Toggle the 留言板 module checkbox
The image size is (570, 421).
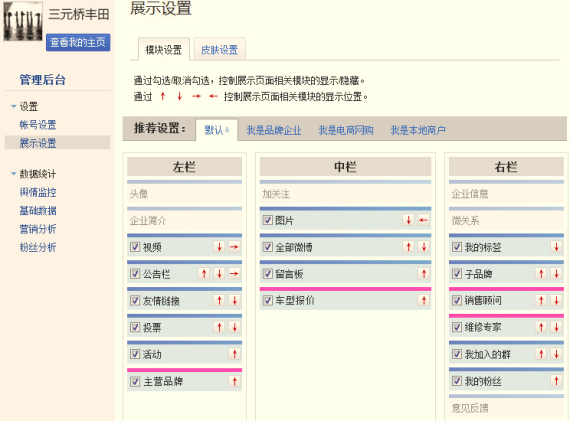[268, 274]
